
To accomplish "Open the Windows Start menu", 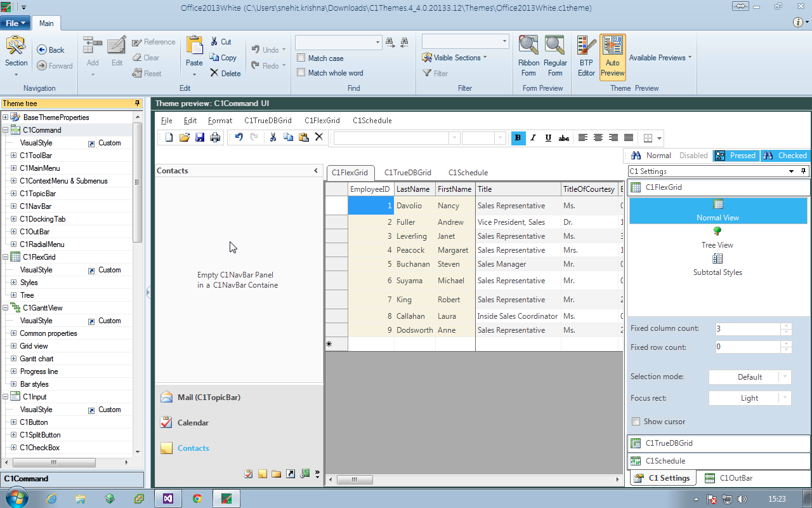I will coord(16,498).
